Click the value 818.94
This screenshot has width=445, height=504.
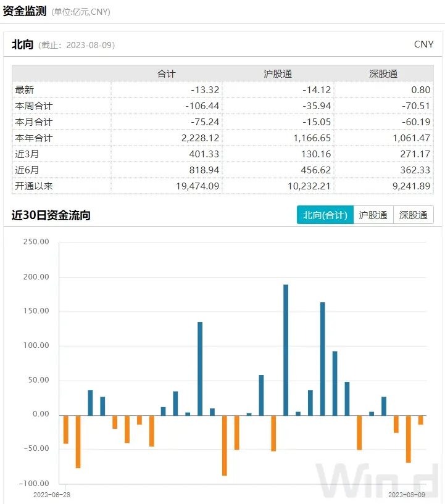pos(204,170)
